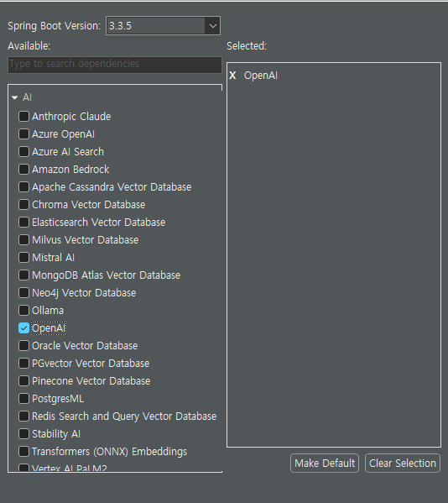Tick the Azure AI Search checkbox
Image resolution: width=448 pixels, height=503 pixels.
(x=23, y=152)
